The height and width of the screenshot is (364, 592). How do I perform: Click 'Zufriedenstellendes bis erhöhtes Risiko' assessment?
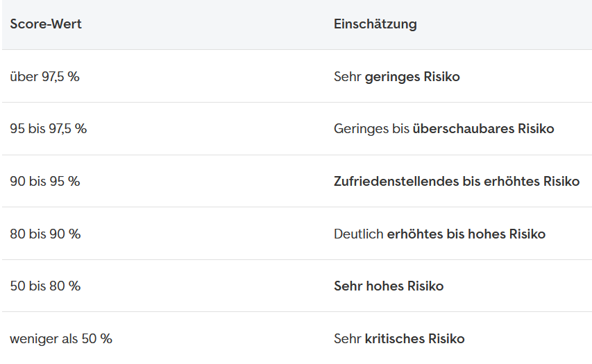point(456,182)
